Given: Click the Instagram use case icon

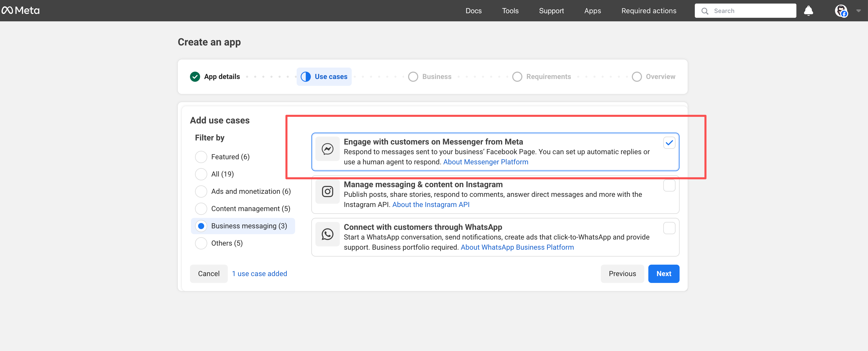Looking at the screenshot, I should (x=327, y=191).
